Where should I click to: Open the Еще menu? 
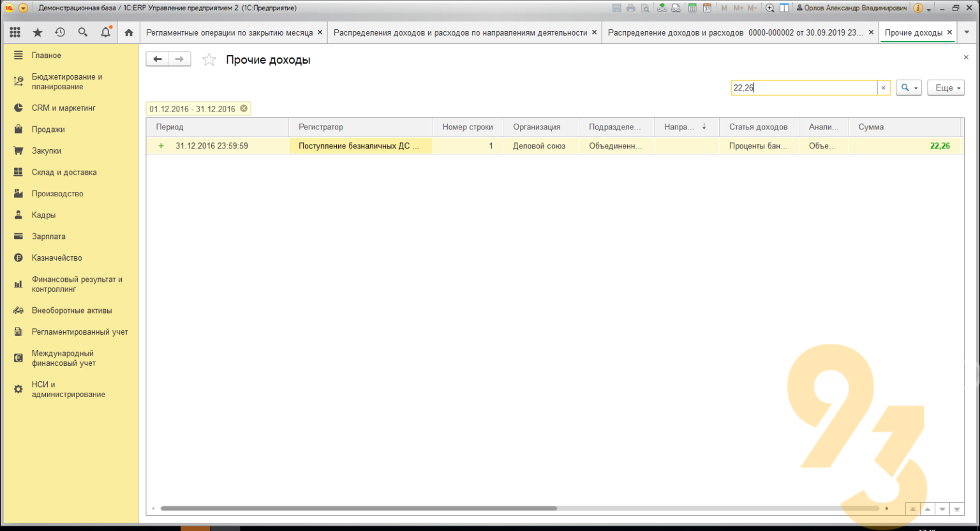pos(946,88)
